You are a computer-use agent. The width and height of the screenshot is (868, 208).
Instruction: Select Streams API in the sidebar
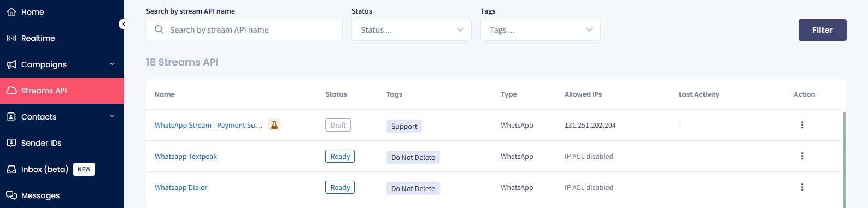[62, 91]
